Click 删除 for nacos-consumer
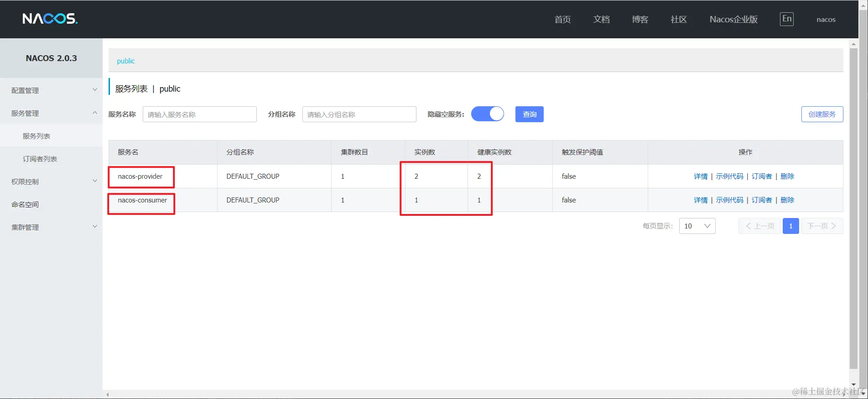The width and height of the screenshot is (868, 399). [787, 200]
